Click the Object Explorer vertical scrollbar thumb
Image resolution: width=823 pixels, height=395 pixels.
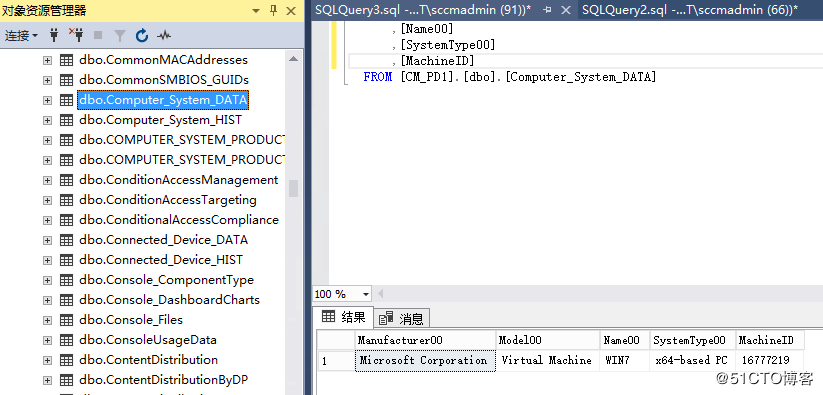(x=293, y=188)
